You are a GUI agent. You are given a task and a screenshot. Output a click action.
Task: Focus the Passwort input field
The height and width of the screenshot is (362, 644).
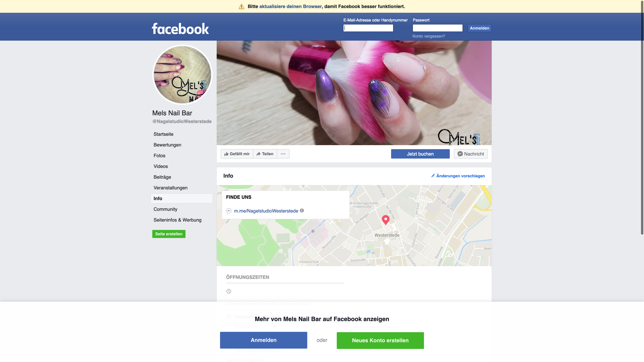(438, 28)
